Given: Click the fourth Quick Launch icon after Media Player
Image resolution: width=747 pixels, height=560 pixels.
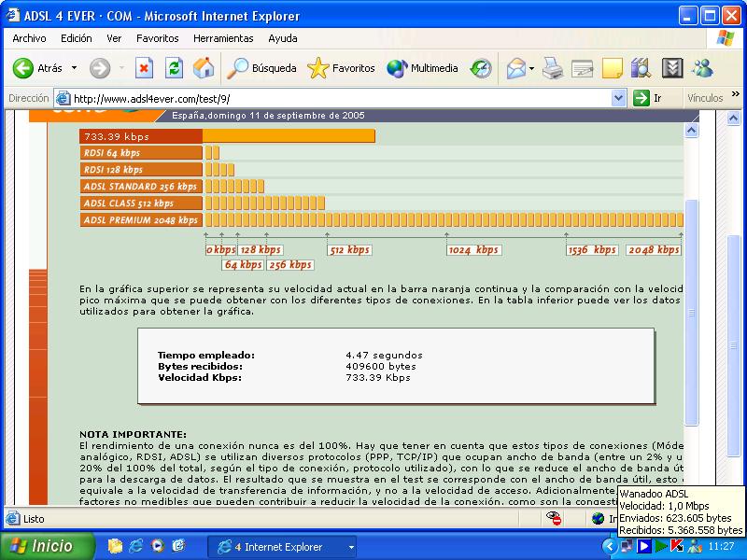Looking at the screenshot, I should pyautogui.click(x=178, y=546).
